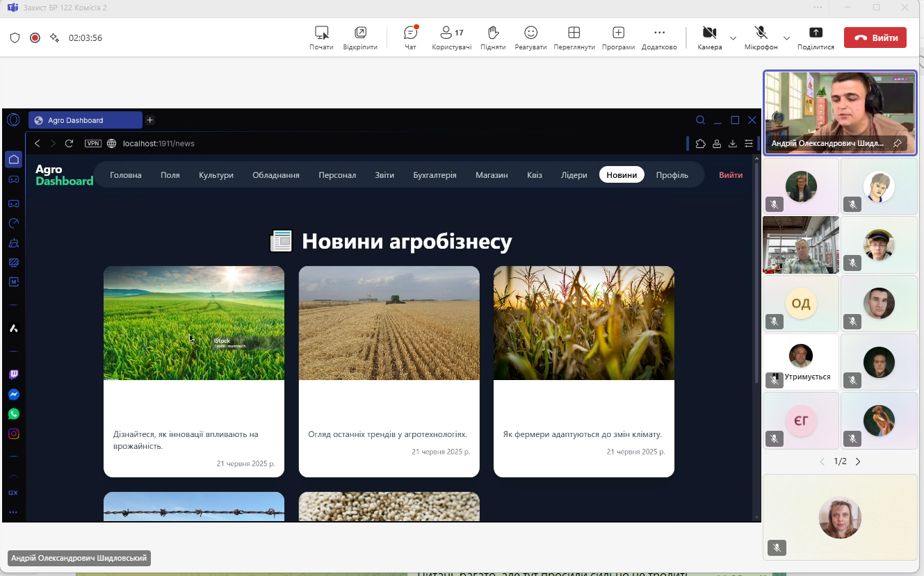Click the Відкріпити pop-out button
The image size is (924, 576).
pos(360,38)
